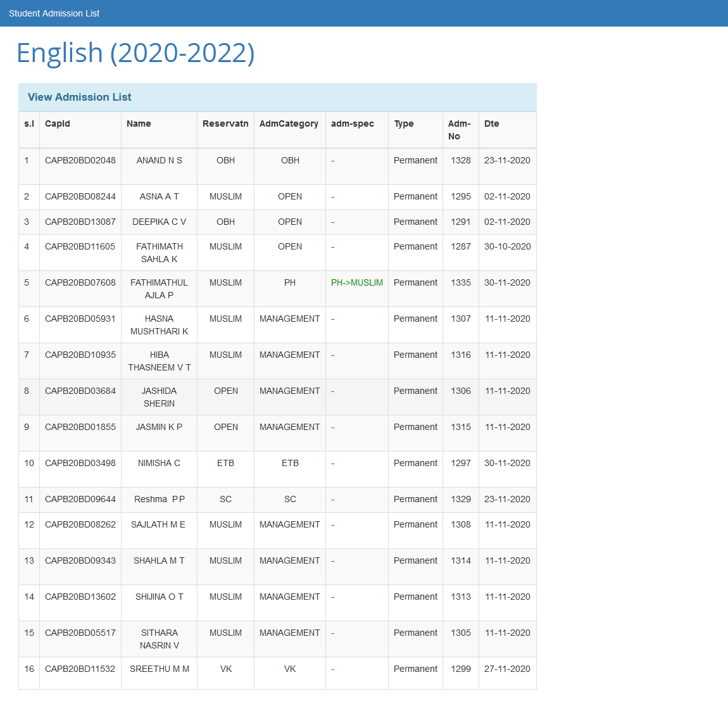Click the Student Admission List navbar title

[54, 13]
